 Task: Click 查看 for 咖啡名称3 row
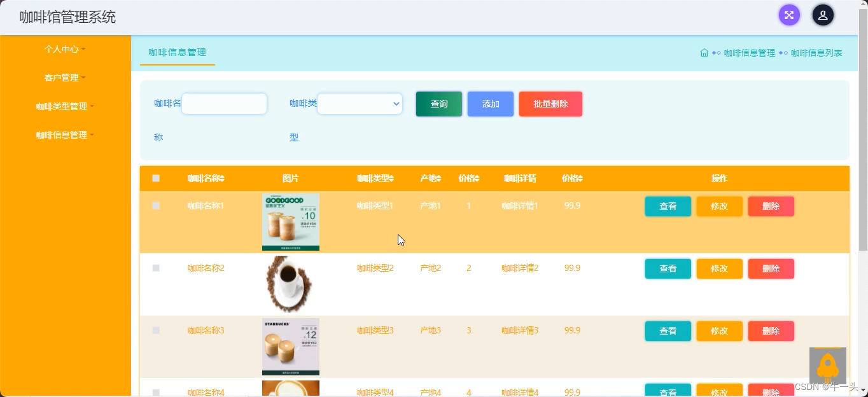668,331
